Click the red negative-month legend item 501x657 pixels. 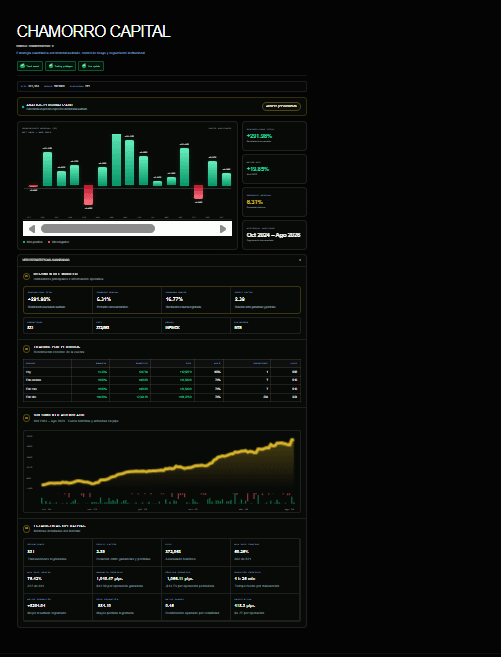pos(59,242)
